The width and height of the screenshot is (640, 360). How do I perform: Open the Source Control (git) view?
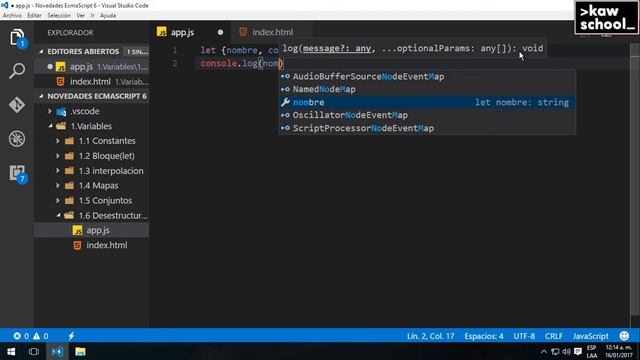coord(17,105)
